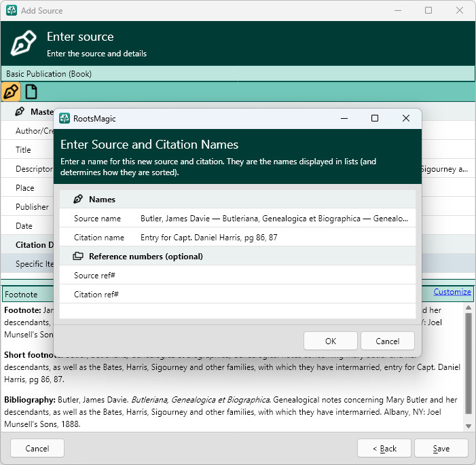The width and height of the screenshot is (476, 465).
Task: Close the RootsMagic dialog
Action: coord(406,118)
